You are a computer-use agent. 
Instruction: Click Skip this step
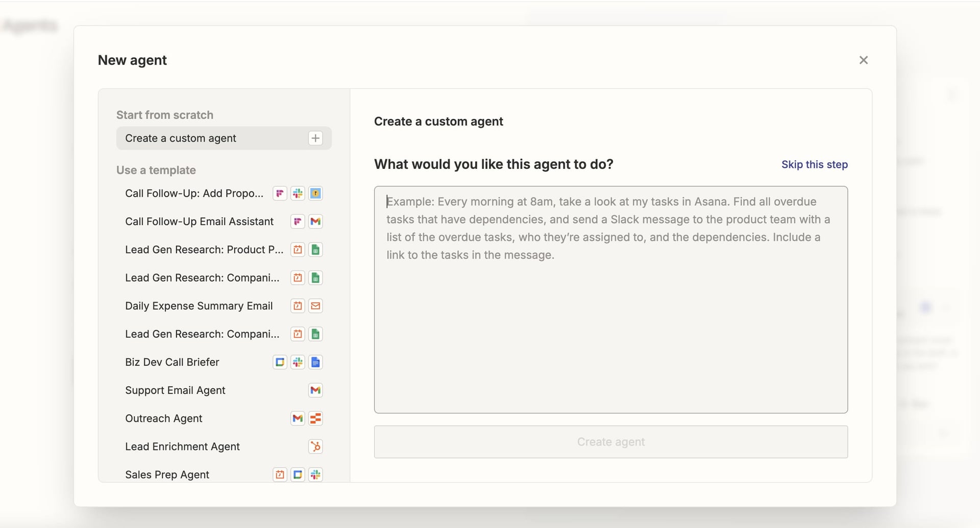coord(814,164)
